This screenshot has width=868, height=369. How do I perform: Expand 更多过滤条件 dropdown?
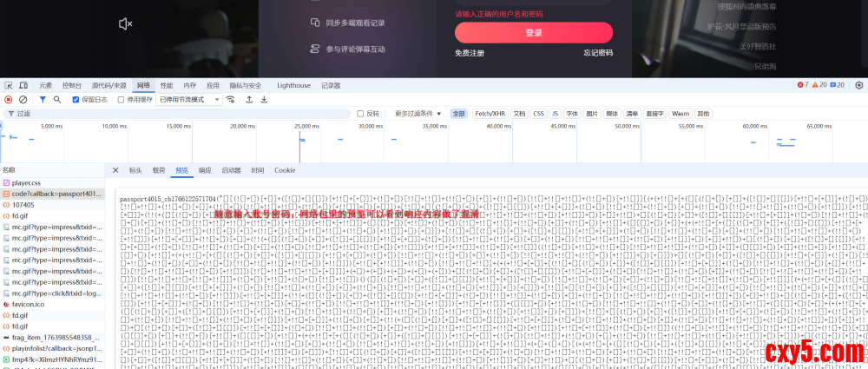pos(418,114)
